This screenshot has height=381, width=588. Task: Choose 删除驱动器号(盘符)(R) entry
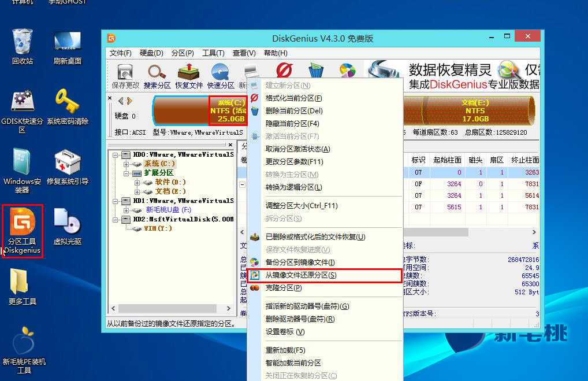click(325, 319)
